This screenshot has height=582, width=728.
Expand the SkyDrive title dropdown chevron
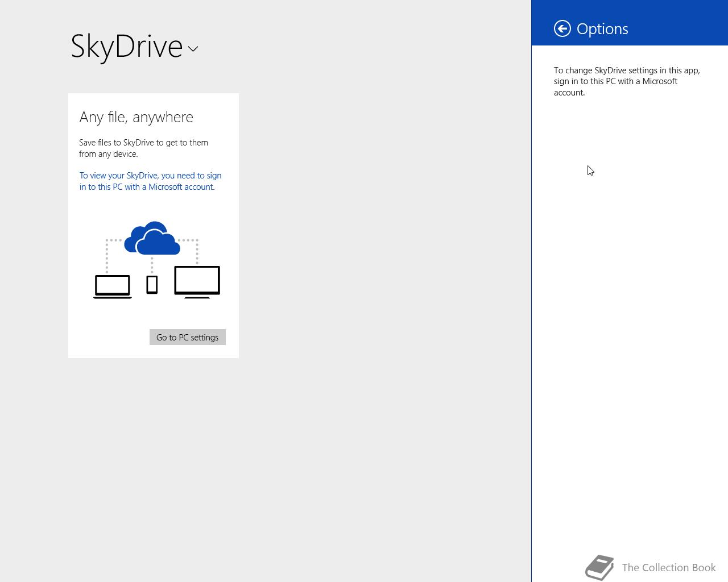pyautogui.click(x=193, y=49)
